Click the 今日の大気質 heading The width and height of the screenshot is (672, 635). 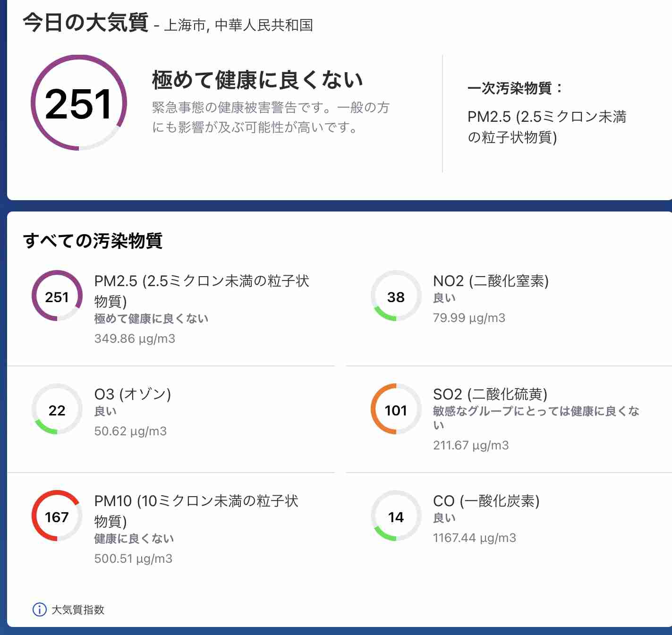point(85,23)
